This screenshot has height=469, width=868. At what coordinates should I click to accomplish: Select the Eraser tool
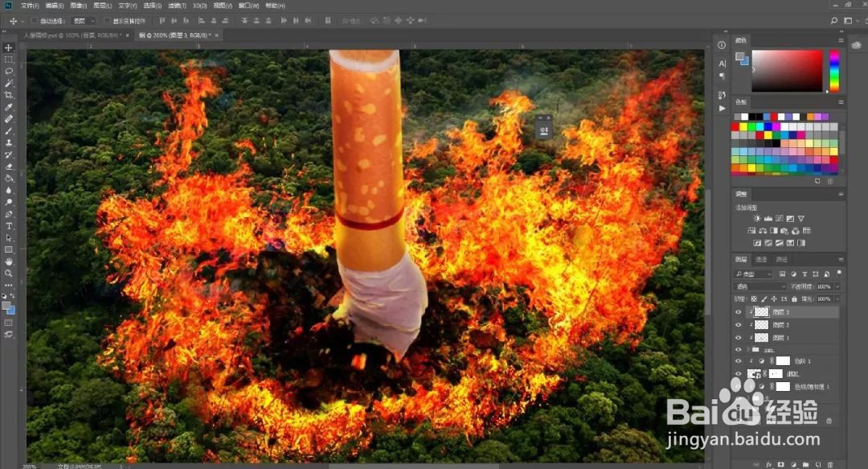coord(8,167)
